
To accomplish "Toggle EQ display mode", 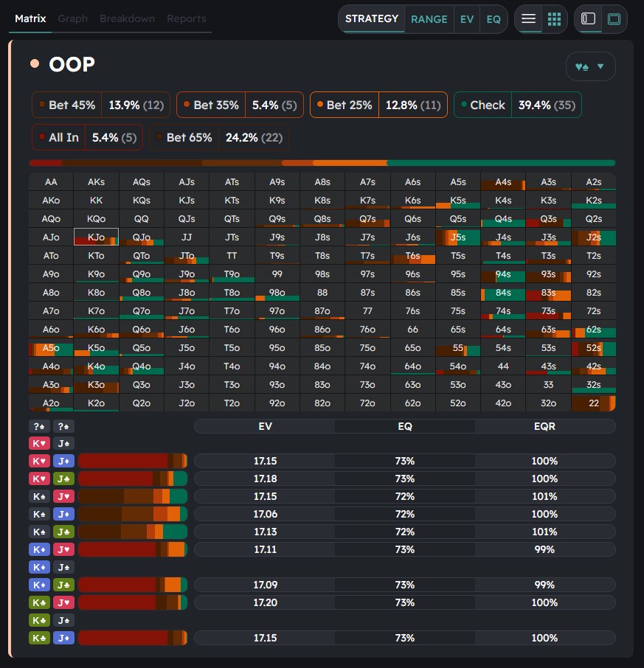I will click(494, 19).
